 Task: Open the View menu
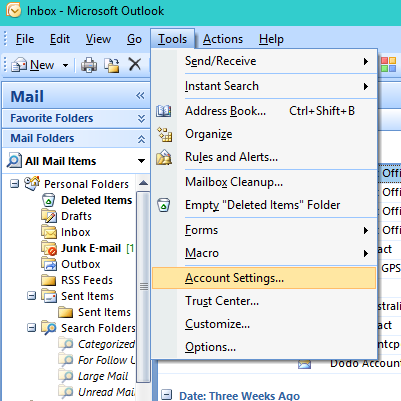98,39
